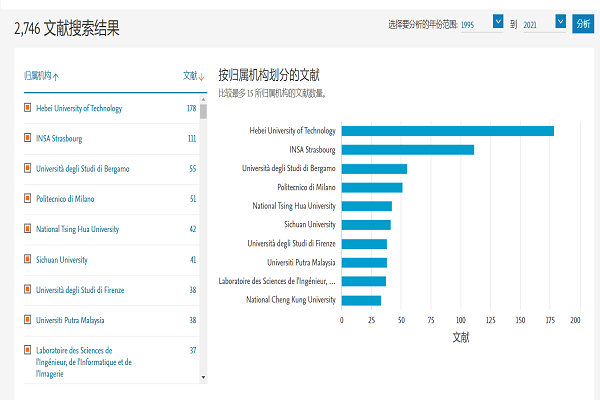Sort by 文献 count column header
The image size is (600, 400).
[x=194, y=76]
